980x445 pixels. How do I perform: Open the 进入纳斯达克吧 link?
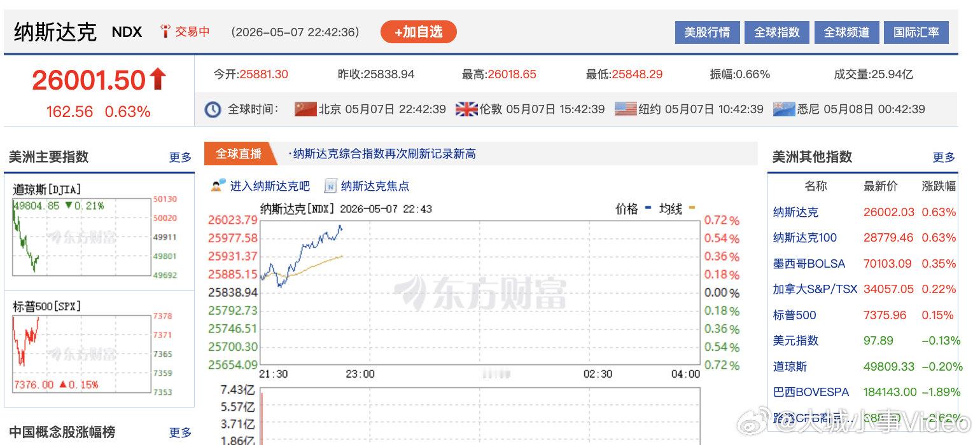coord(270,186)
